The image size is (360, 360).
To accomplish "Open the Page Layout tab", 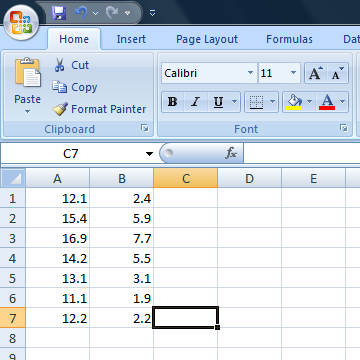I will click(207, 39).
